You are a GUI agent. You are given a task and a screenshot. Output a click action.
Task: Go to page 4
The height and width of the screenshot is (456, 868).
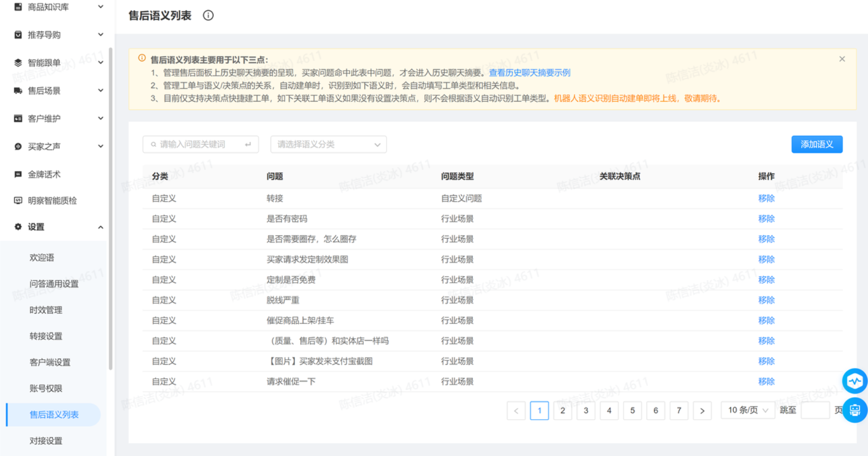pos(609,411)
